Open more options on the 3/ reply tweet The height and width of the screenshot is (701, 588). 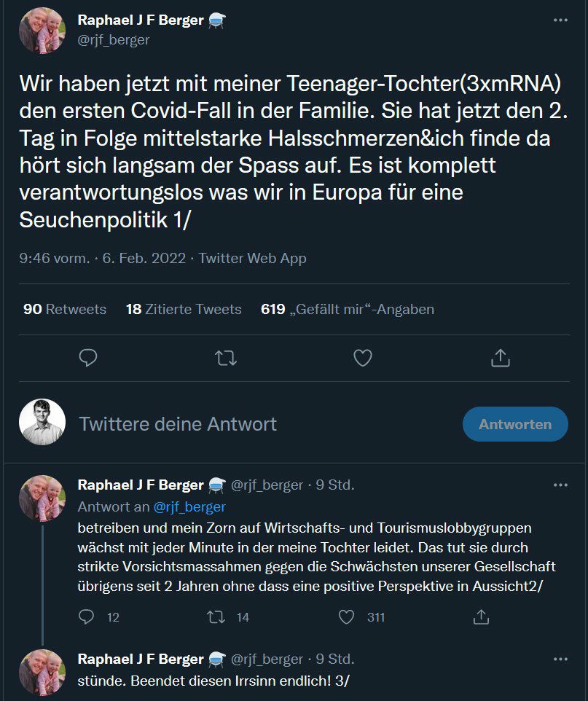pos(560,659)
